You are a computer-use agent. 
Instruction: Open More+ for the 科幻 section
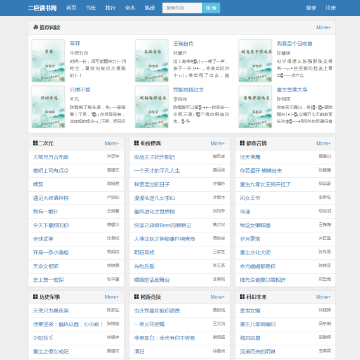click(323, 297)
